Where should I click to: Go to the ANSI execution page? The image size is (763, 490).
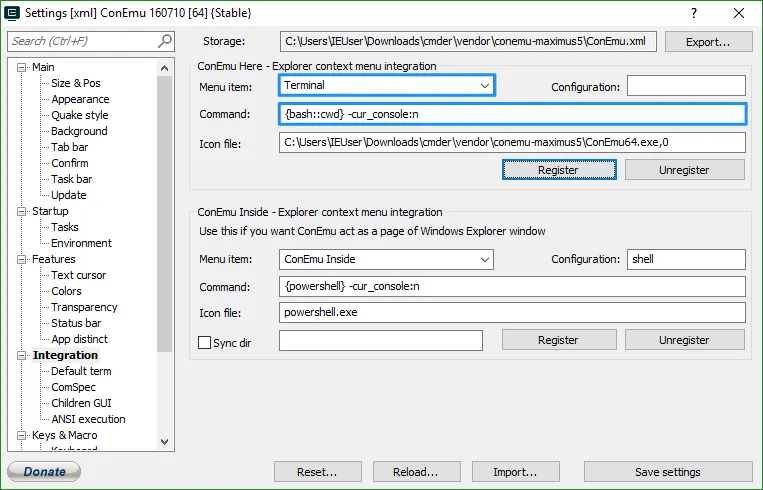click(x=88, y=419)
